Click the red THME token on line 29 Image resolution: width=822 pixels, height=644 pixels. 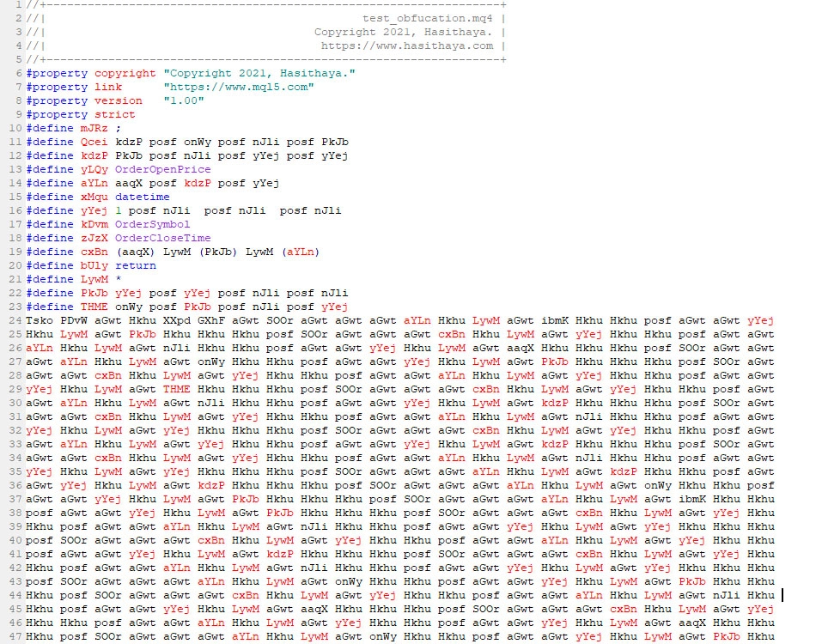point(177,389)
